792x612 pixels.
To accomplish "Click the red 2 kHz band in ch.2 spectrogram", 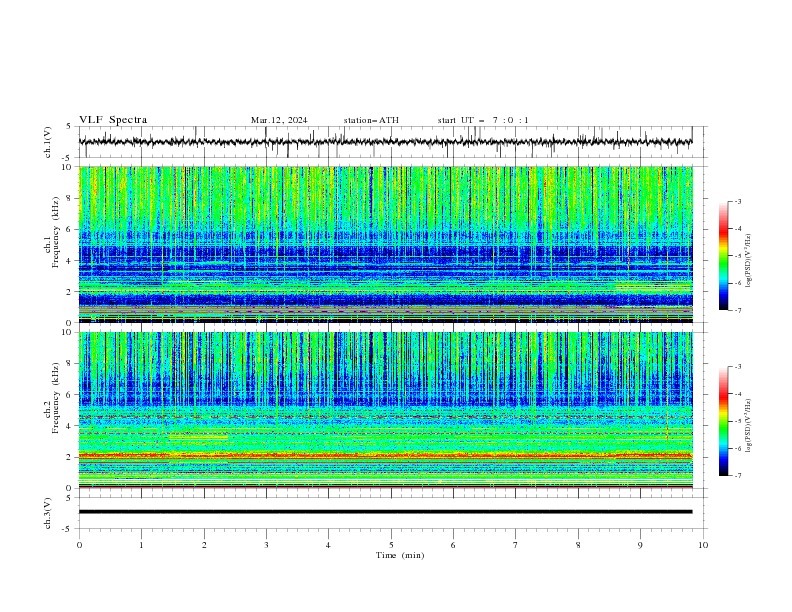I will (385, 455).
